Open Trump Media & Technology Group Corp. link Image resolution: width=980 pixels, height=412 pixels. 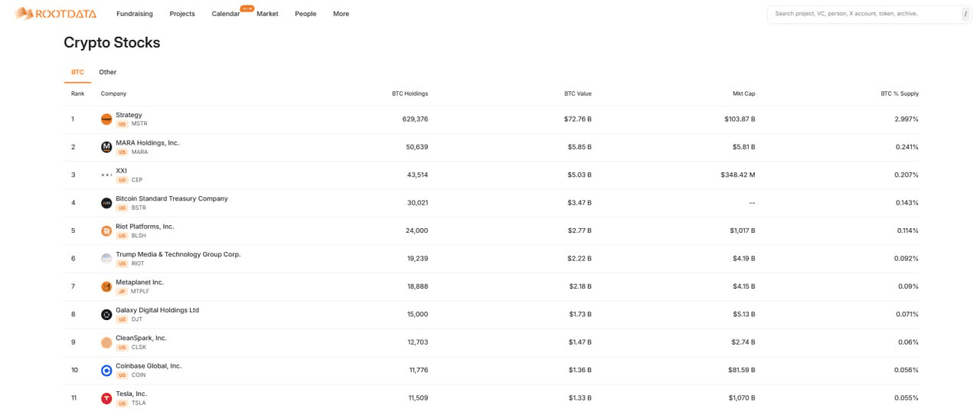click(178, 254)
